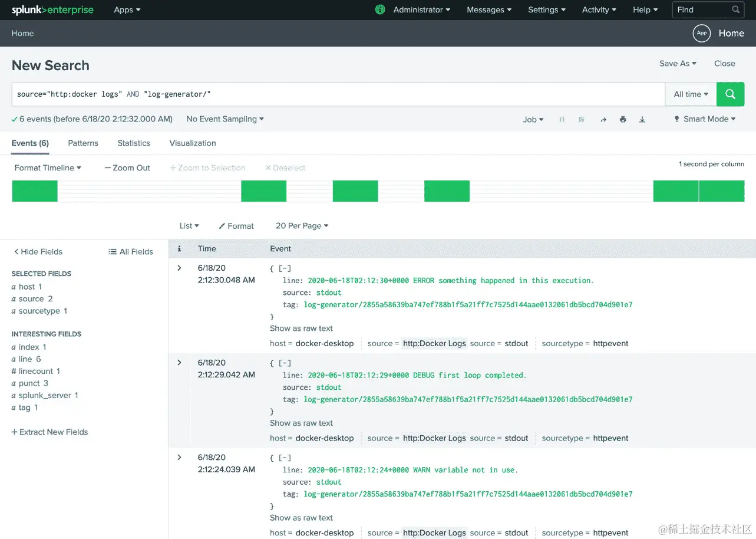Open the No Event Sampling dropdown
This screenshot has width=756, height=539.
(x=224, y=119)
